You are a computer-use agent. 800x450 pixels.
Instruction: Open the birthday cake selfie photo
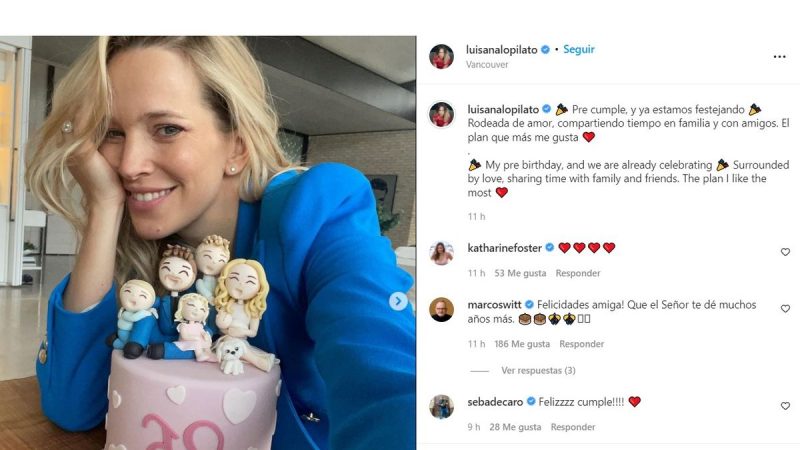click(208, 243)
